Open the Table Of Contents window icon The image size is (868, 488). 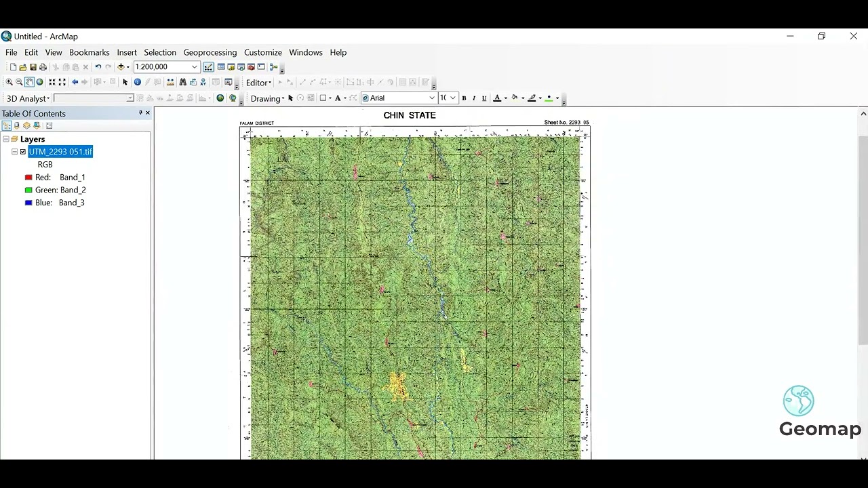221,67
